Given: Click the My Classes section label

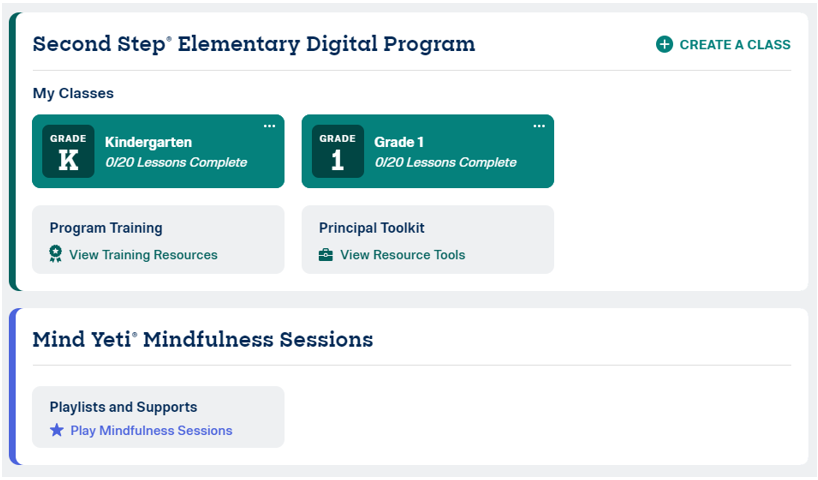Looking at the screenshot, I should [73, 93].
